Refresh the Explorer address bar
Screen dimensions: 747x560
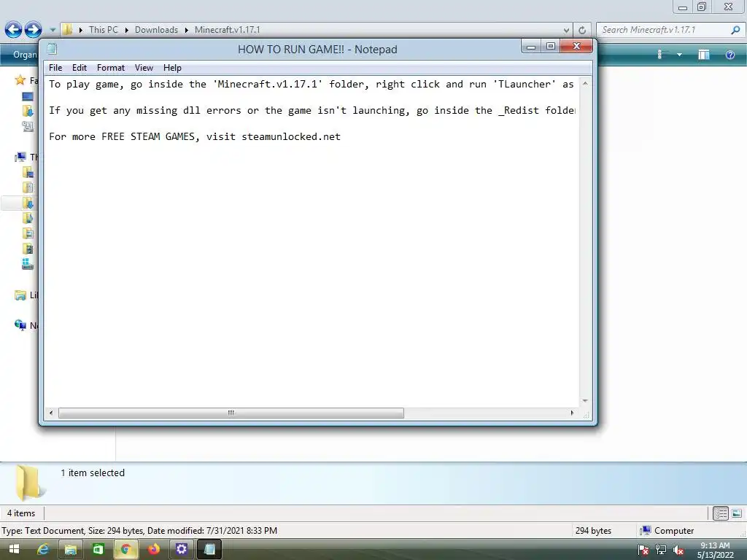pos(581,30)
